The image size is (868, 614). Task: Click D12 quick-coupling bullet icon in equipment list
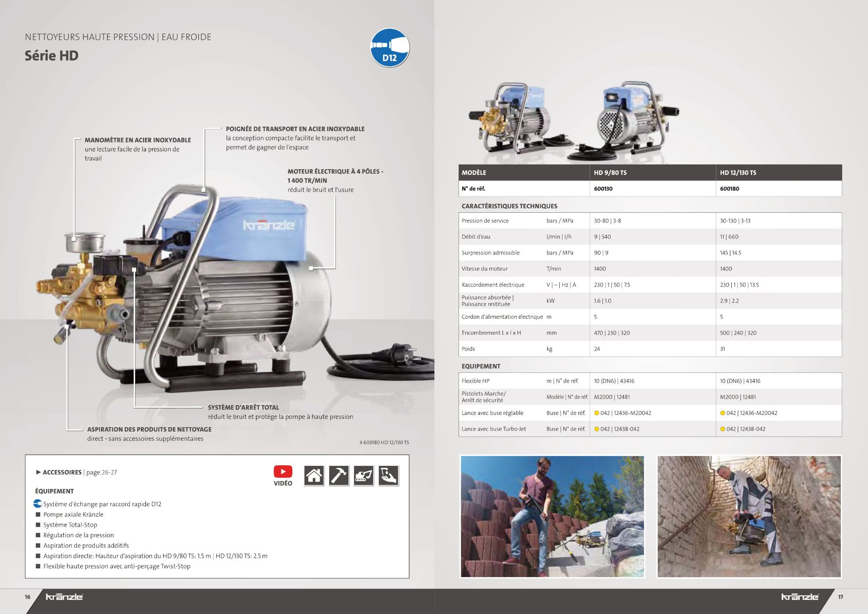[x=38, y=504]
